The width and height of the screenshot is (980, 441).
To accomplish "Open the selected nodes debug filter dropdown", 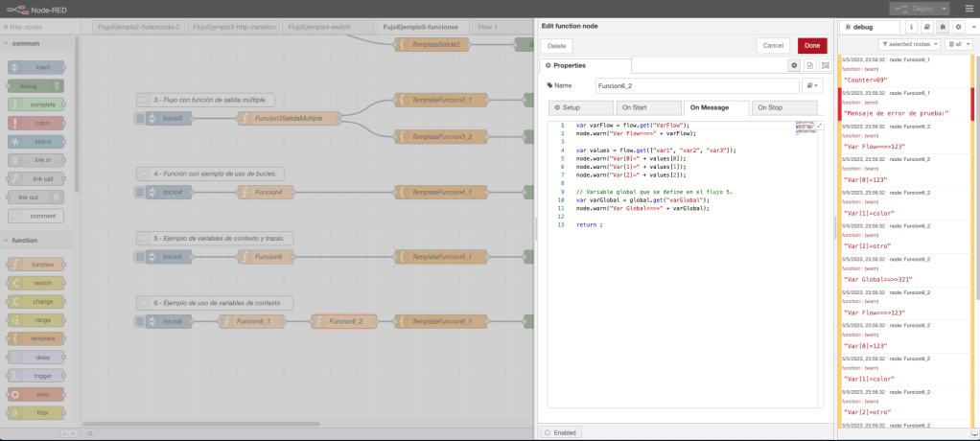I will tap(909, 44).
